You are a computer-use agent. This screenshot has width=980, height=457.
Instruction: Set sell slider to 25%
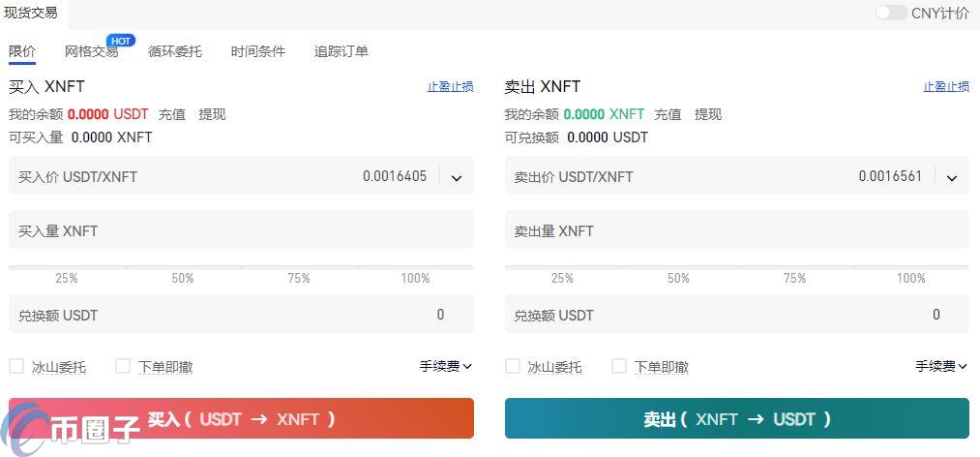tap(562, 278)
